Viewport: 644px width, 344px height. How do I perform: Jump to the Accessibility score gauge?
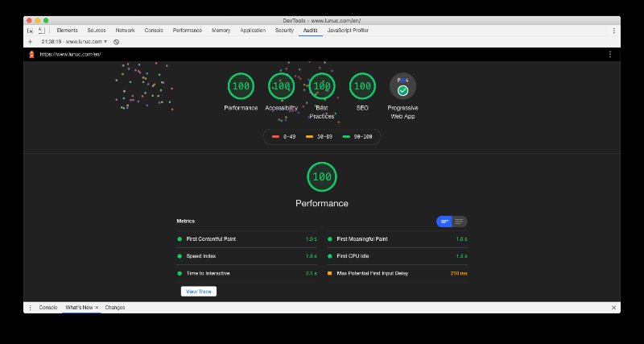pyautogui.click(x=281, y=86)
